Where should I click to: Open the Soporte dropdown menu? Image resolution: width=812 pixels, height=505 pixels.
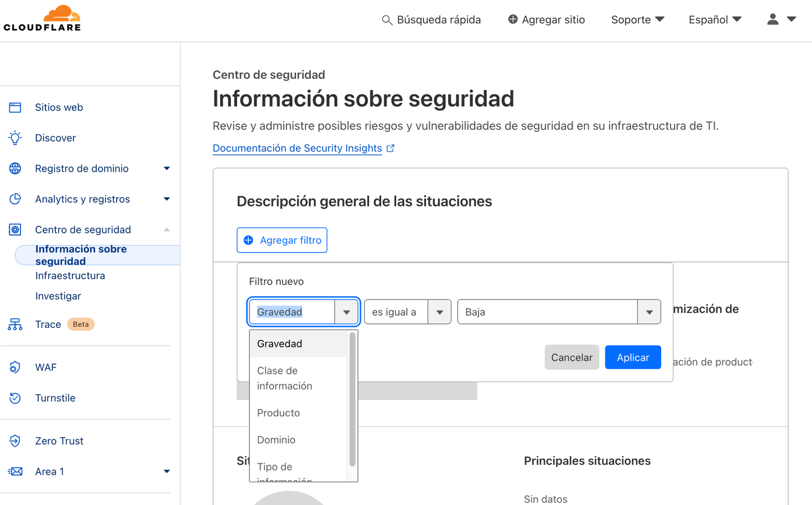tap(637, 20)
